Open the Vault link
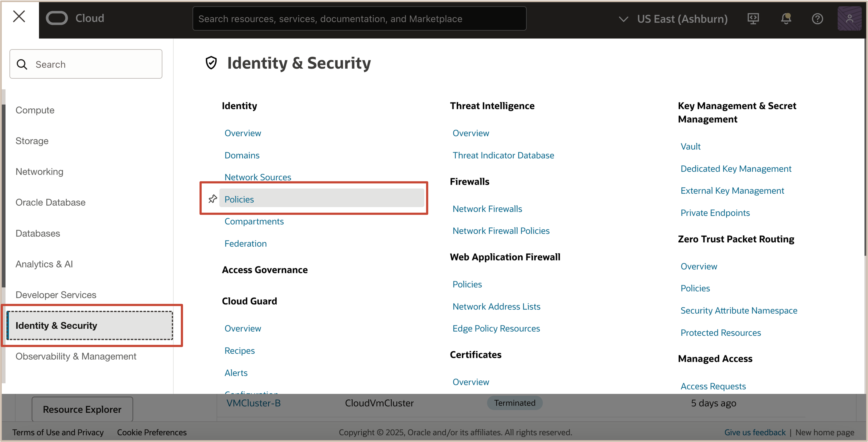The width and height of the screenshot is (868, 442). pos(690,147)
